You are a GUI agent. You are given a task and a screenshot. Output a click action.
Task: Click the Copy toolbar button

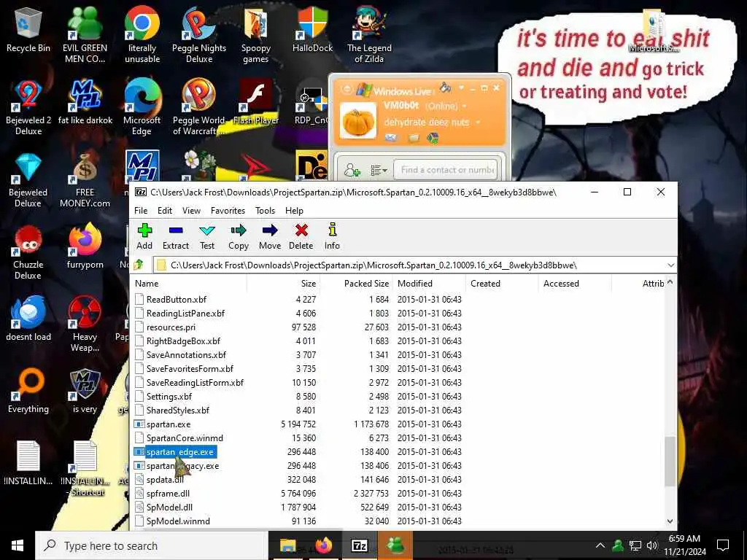click(239, 237)
